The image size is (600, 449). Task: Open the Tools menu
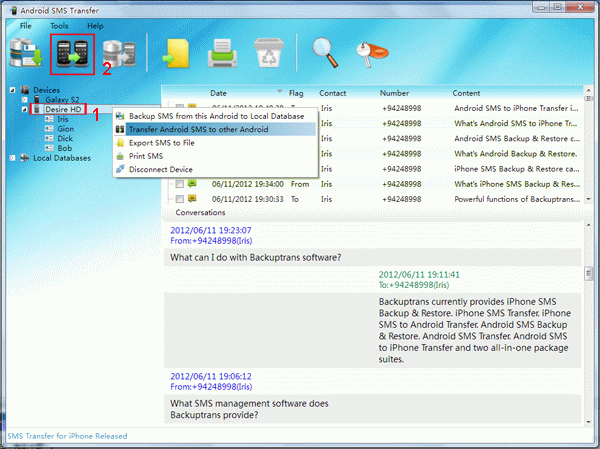coord(59,26)
